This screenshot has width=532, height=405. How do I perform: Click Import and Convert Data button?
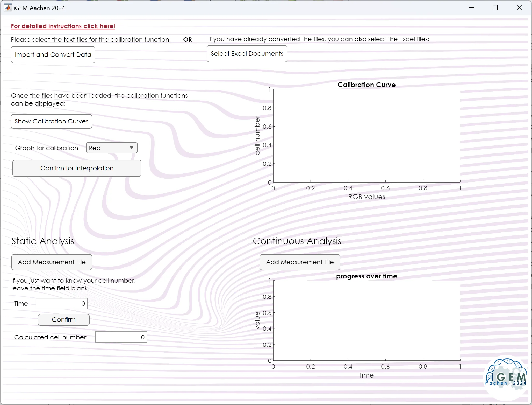53,55
